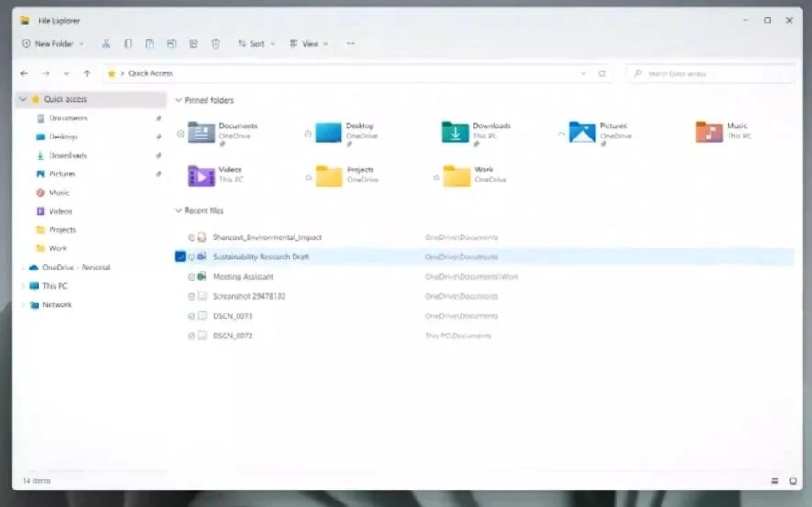Screen dimensions: 812x507
Task: Open the three-dot See more menu
Action: click(x=350, y=44)
